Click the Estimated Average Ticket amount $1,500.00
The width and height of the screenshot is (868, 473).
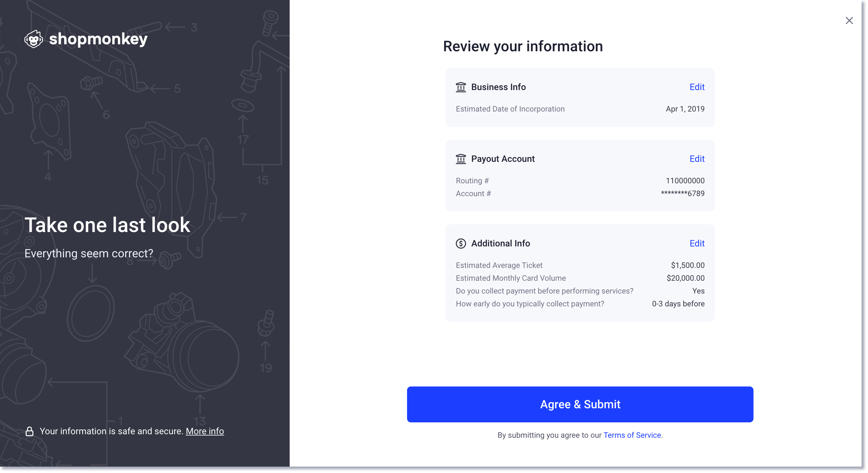[x=687, y=265]
